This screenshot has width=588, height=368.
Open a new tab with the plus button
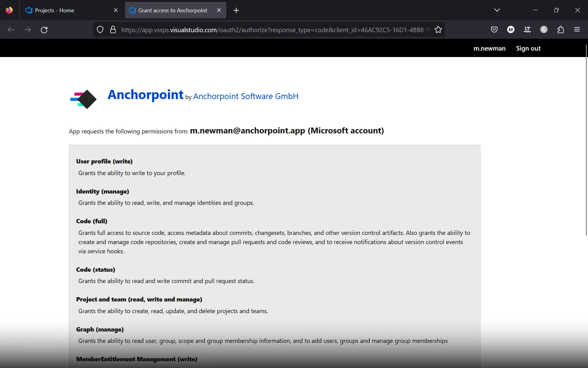coord(236,10)
